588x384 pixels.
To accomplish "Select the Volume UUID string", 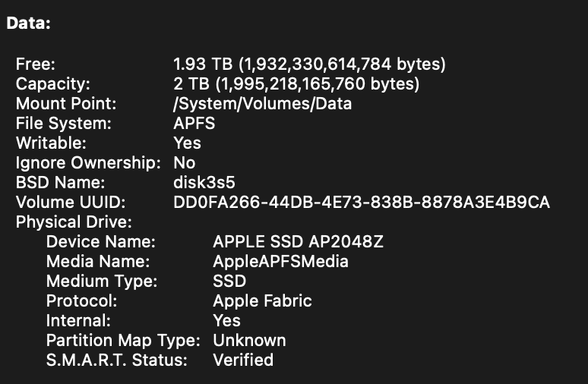I will (x=362, y=203).
